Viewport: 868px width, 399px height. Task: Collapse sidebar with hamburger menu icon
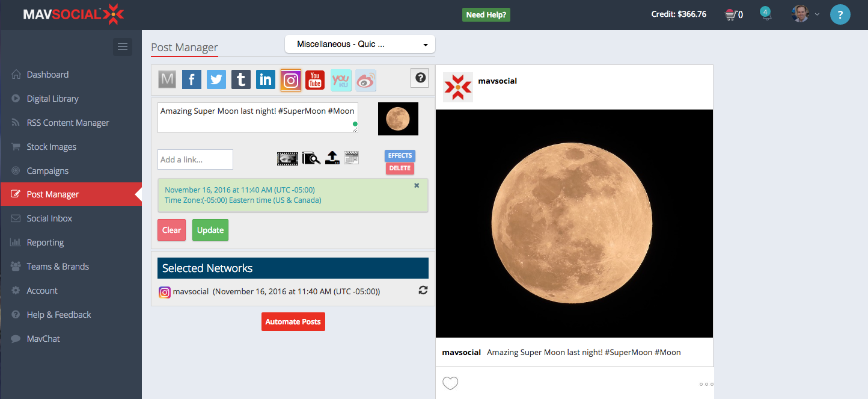(x=123, y=47)
